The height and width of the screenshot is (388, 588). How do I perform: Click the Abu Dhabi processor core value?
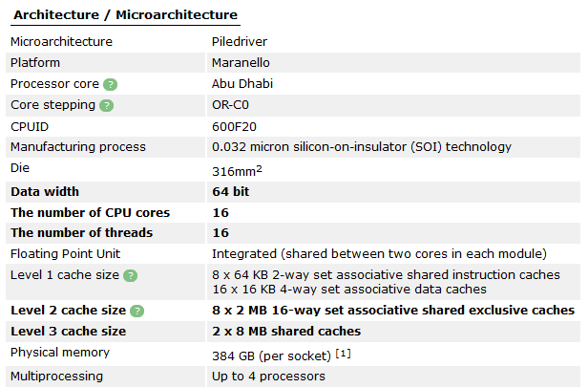tap(242, 84)
